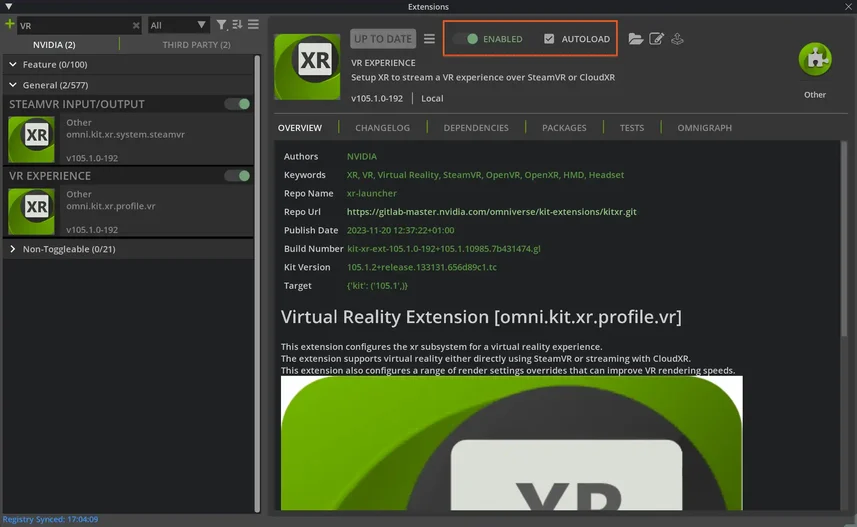Screen dimensions: 857x527
Task: Click the Build Number value
Action: tap(443, 249)
